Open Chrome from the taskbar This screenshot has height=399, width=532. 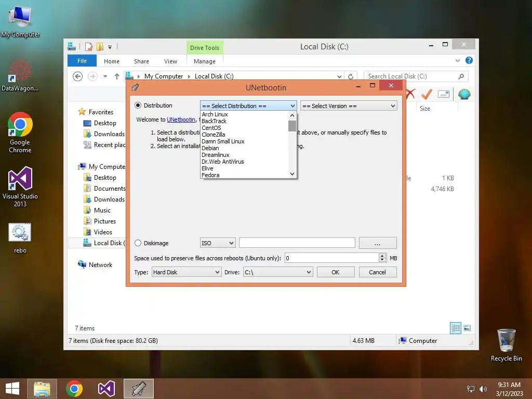(x=74, y=389)
